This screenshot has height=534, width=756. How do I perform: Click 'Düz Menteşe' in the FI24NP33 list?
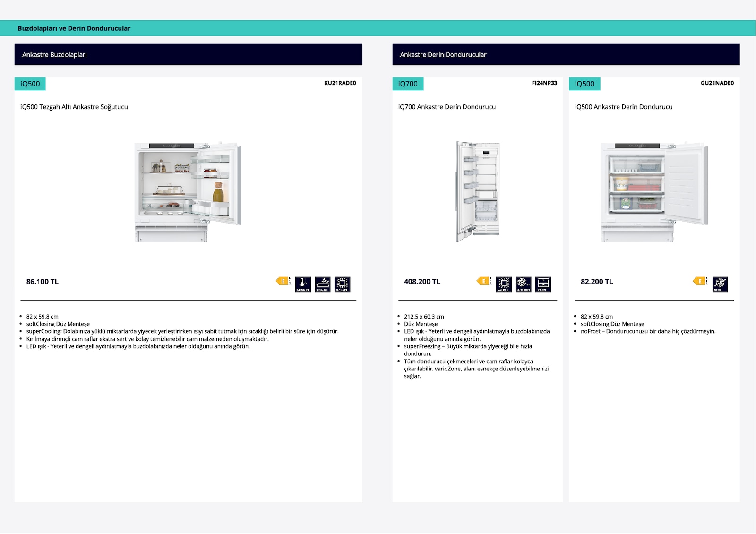[x=421, y=324]
